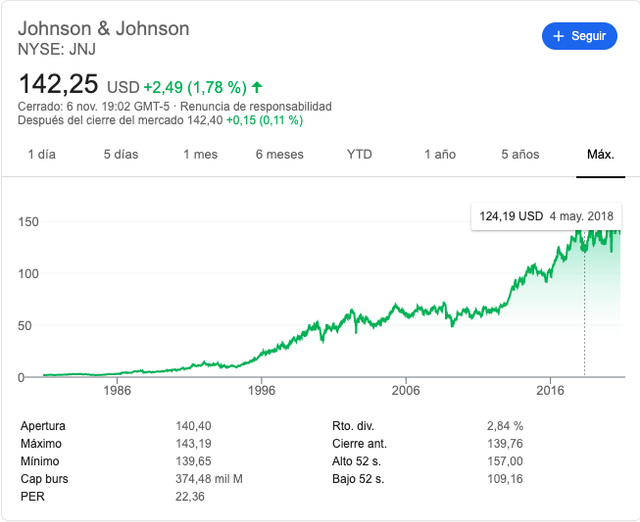The height and width of the screenshot is (522, 640).
Task: Switch to the 5 días range
Action: click(121, 154)
